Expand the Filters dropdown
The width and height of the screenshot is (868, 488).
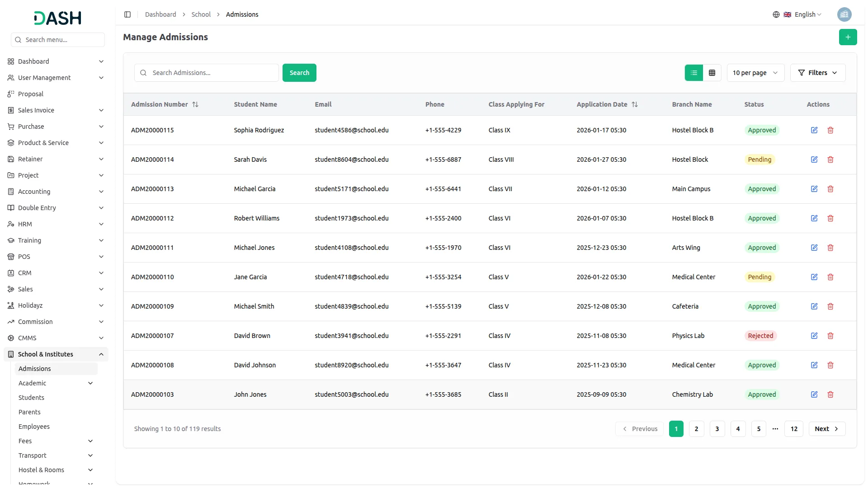coord(817,73)
